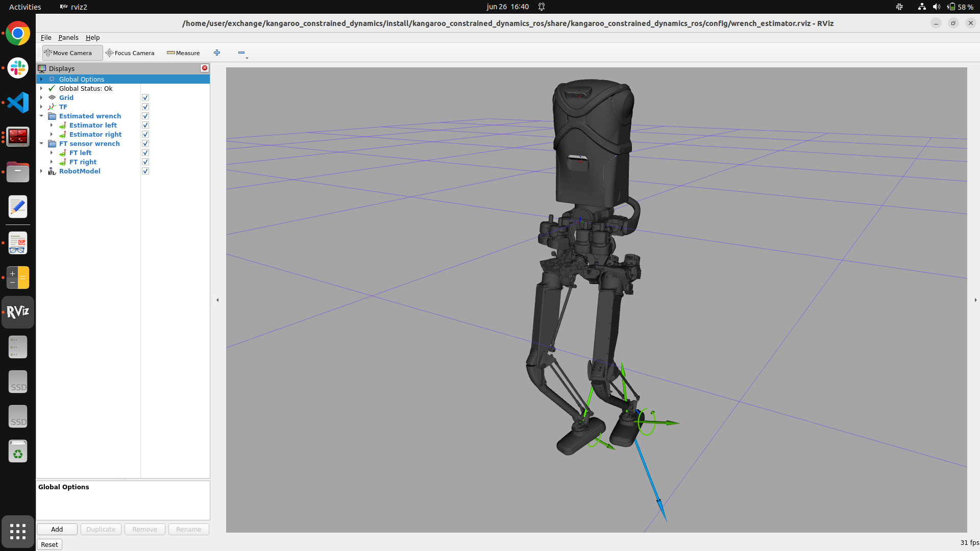Uncheck the FT right display

(x=145, y=162)
